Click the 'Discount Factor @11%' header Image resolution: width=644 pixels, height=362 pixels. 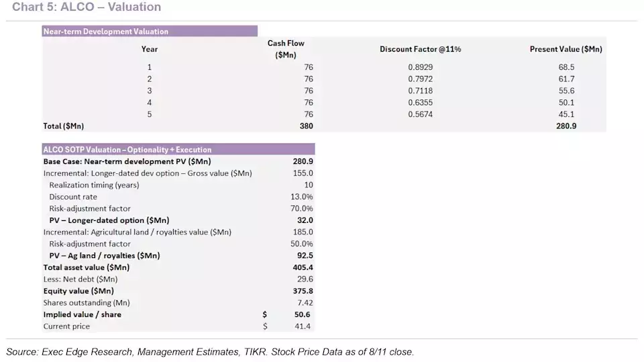point(420,49)
